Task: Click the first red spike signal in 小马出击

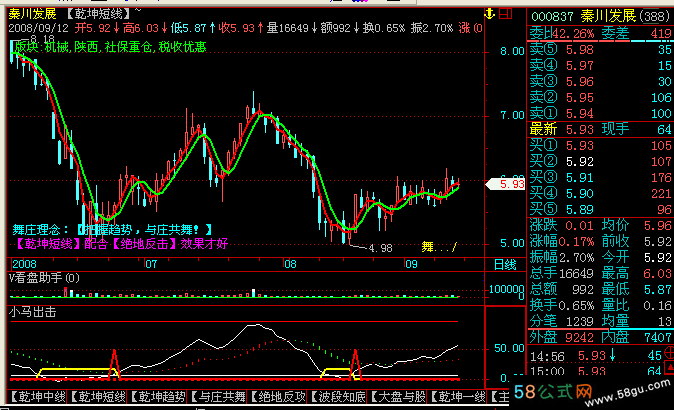Action: coord(114,363)
